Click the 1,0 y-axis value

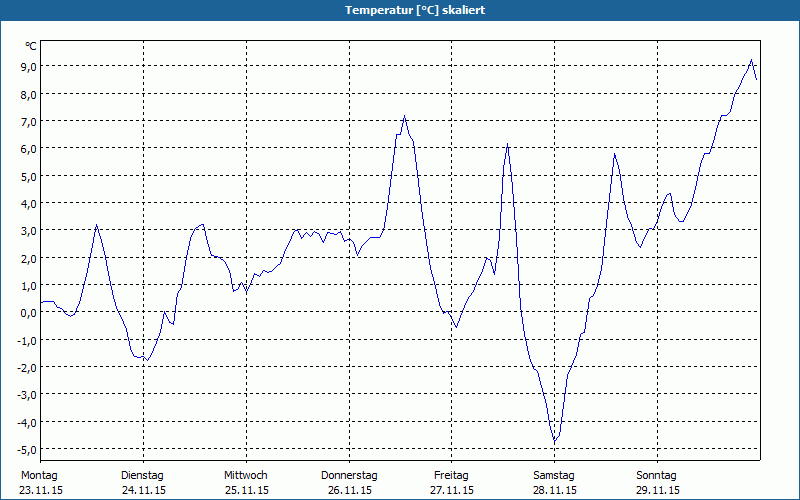click(x=28, y=286)
